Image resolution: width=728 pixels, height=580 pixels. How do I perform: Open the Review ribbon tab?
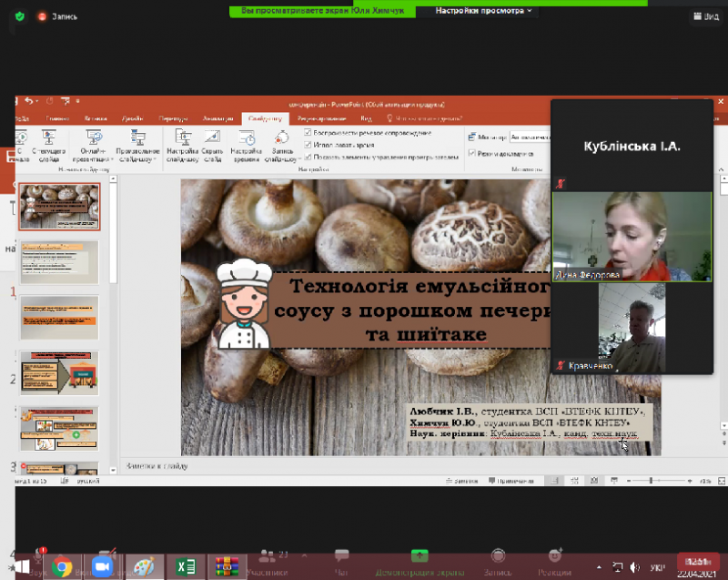click(x=321, y=118)
